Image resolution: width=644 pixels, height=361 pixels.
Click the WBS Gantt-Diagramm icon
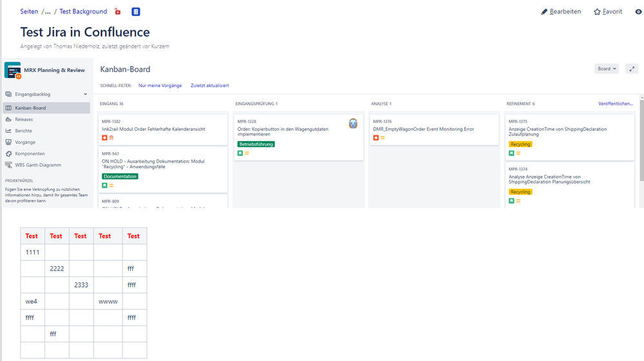point(8,165)
